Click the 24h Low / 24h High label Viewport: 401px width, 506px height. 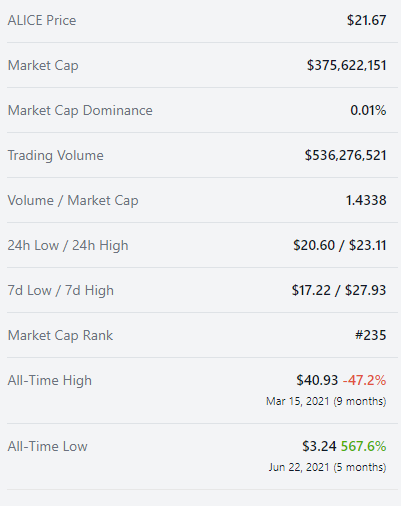pos(68,246)
